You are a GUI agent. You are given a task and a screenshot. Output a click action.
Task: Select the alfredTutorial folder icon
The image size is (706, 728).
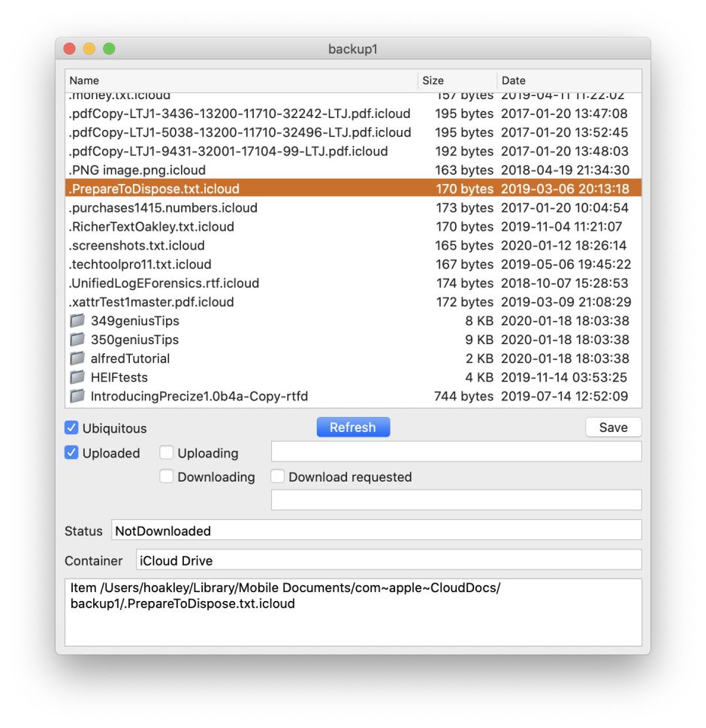tap(77, 358)
